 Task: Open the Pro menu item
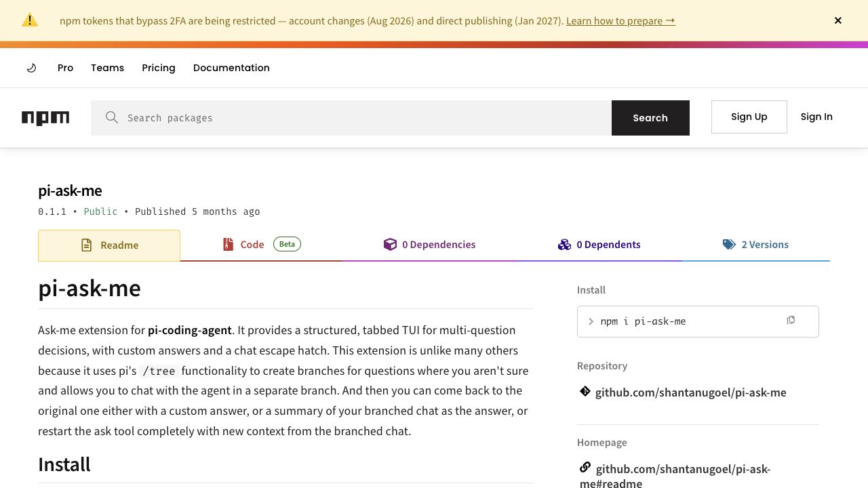[65, 68]
